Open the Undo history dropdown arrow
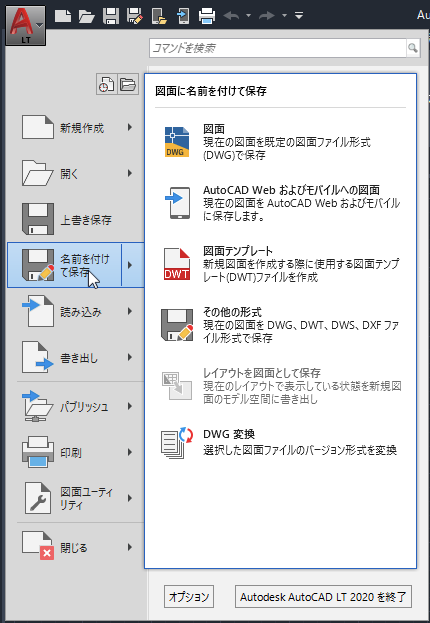Screen dimensions: 430x623 click(x=248, y=16)
